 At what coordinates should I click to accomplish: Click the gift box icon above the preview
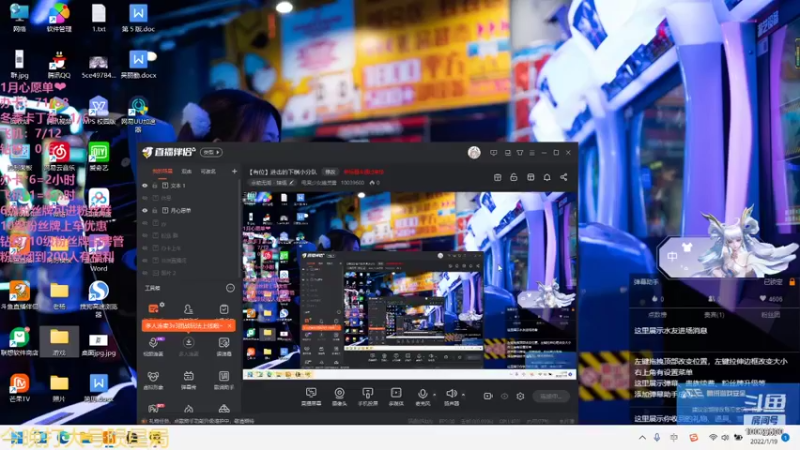(x=531, y=177)
